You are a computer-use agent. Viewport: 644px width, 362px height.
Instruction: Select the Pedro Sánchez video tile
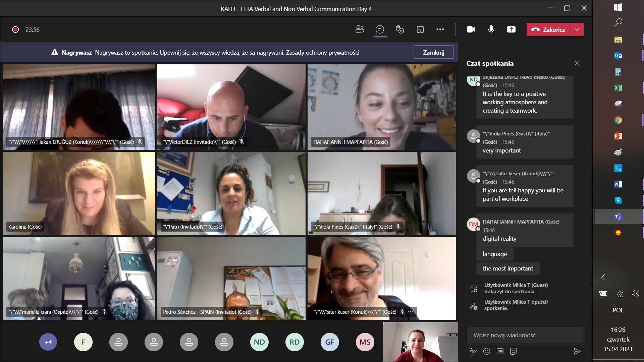[231, 279]
